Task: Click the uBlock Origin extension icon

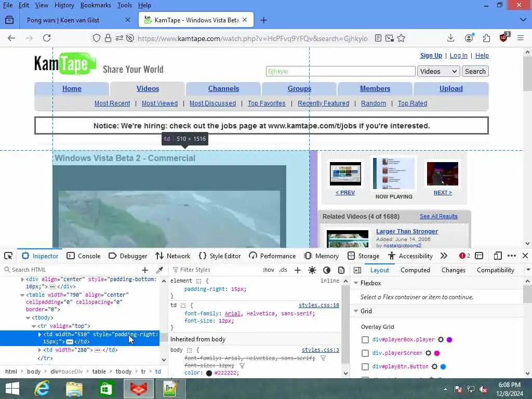Action: pyautogui.click(x=504, y=37)
